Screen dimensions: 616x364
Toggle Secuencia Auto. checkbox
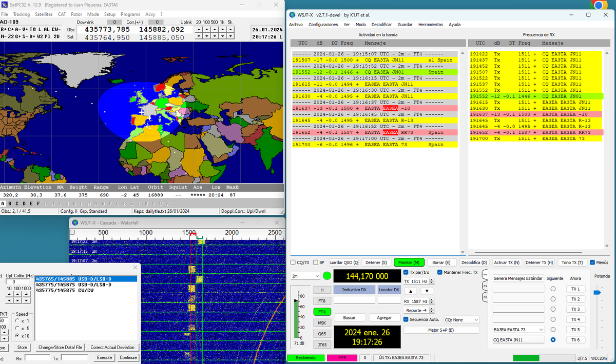[406, 319]
